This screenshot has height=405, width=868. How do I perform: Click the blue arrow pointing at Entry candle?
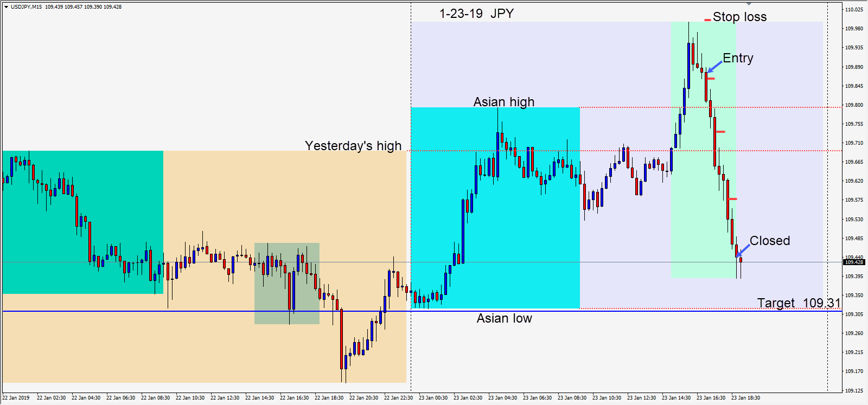click(x=715, y=66)
